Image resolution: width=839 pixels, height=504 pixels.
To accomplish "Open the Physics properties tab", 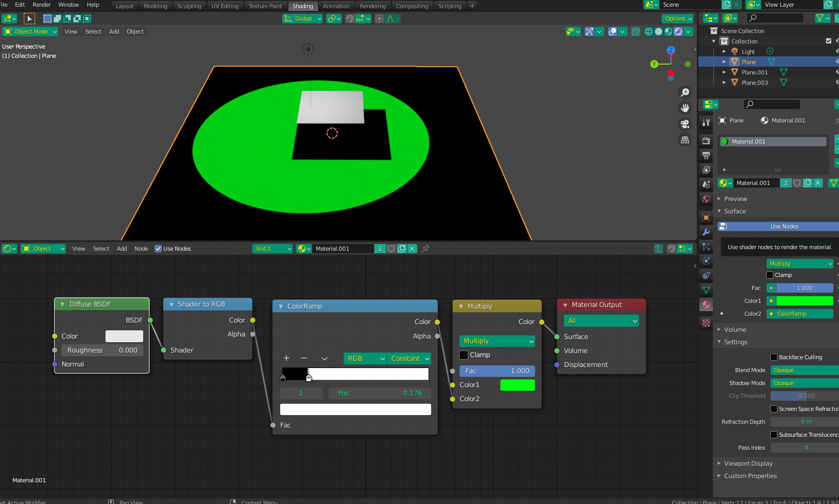I will (x=706, y=261).
